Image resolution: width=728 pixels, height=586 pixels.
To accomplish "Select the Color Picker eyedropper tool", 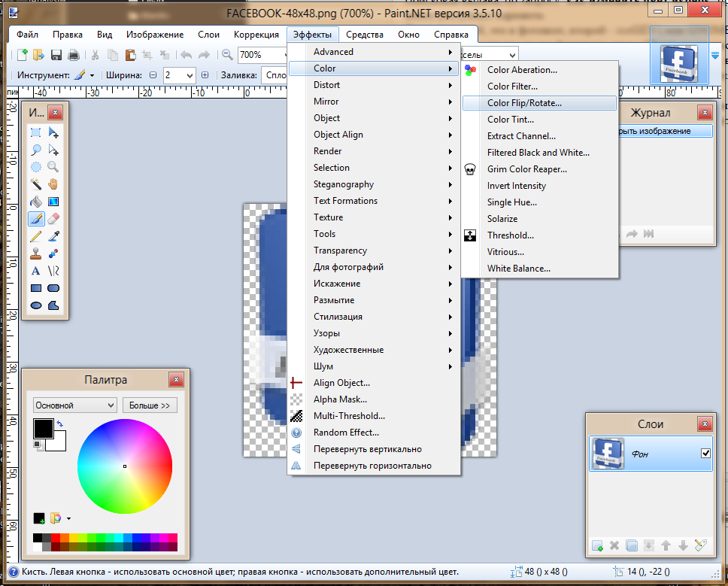I will pos(53,236).
